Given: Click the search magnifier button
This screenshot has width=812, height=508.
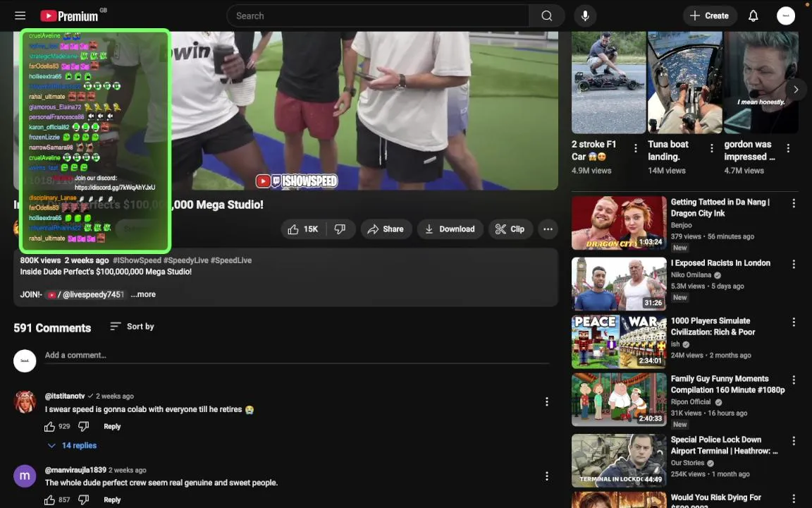Looking at the screenshot, I should coord(546,16).
